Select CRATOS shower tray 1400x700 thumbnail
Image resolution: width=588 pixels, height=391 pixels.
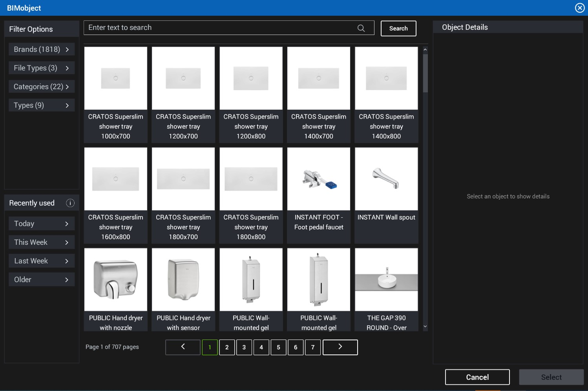(x=319, y=78)
